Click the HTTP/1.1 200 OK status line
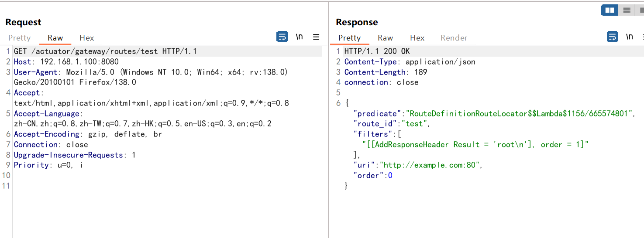 click(x=377, y=51)
